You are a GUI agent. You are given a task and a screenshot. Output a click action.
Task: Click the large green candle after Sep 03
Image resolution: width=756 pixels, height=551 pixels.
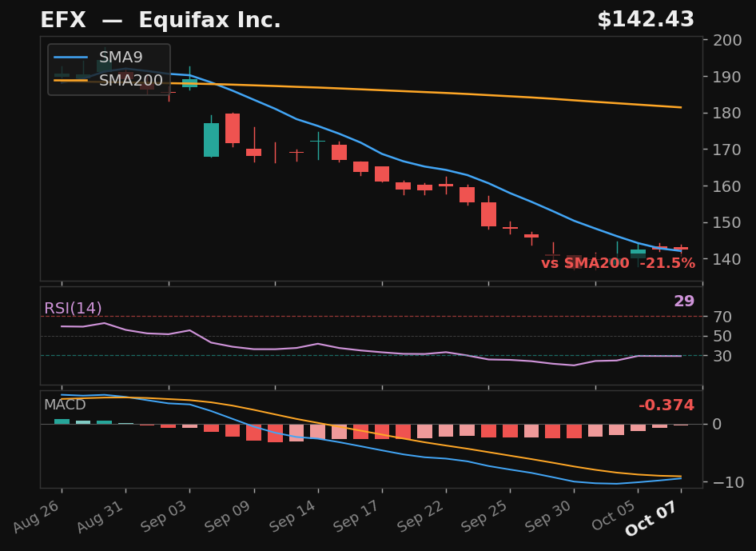(211, 140)
